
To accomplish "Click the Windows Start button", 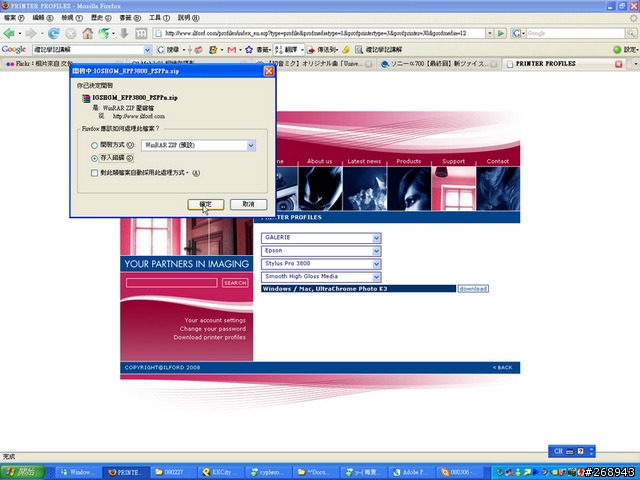I will click(22, 472).
